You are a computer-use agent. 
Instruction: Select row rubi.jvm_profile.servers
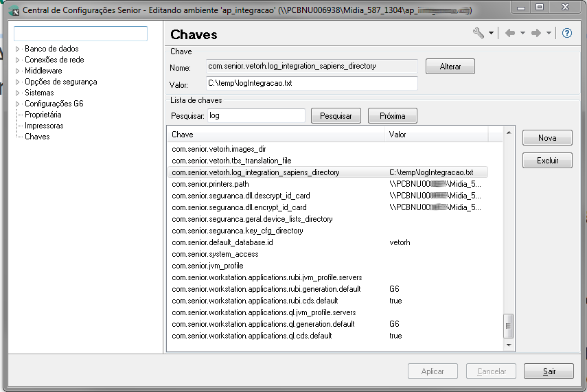[x=327, y=277]
